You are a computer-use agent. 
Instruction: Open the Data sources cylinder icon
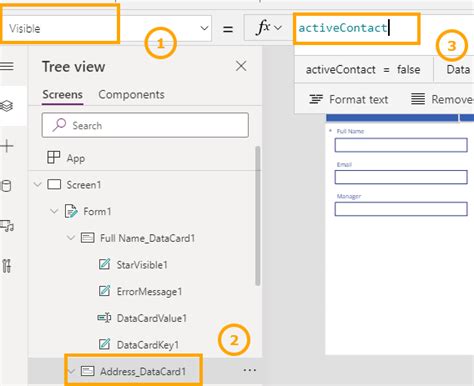tap(7, 186)
